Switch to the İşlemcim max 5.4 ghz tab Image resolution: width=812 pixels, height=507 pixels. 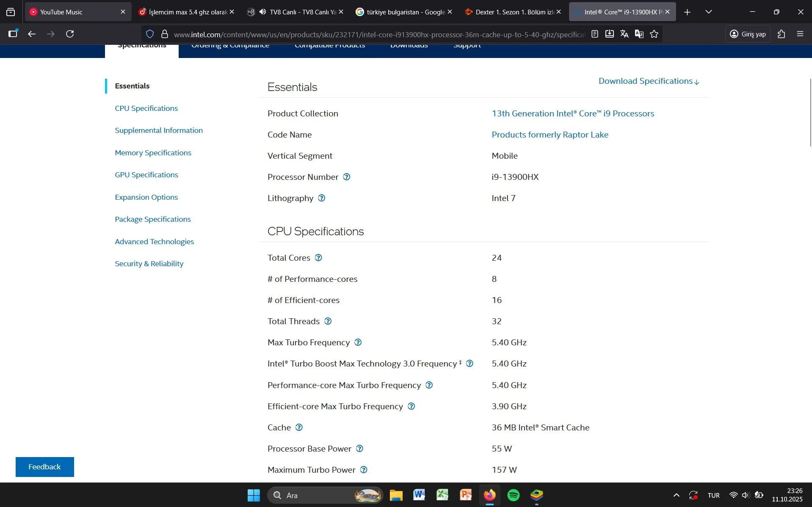pyautogui.click(x=186, y=12)
